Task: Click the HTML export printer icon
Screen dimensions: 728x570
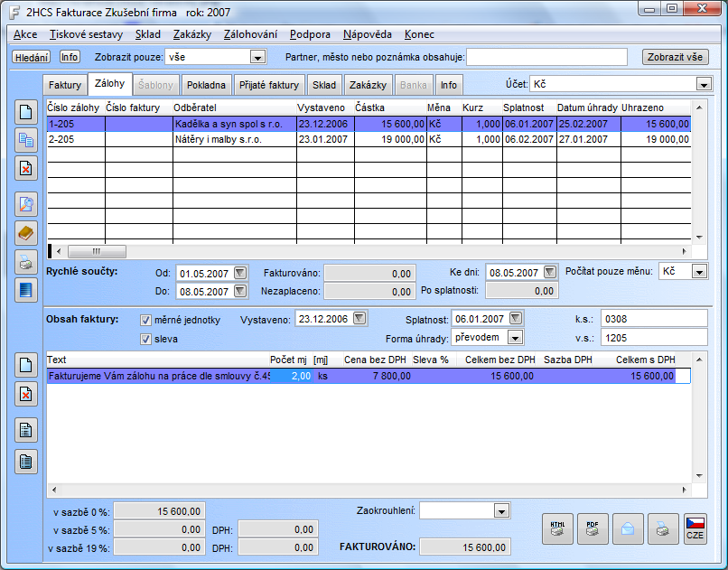Action: pos(557,529)
